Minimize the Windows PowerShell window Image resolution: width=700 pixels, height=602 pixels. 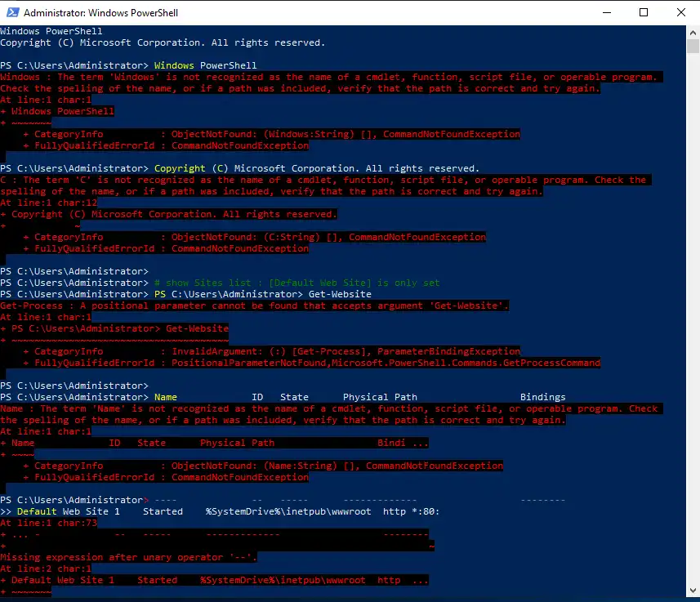[x=607, y=12]
